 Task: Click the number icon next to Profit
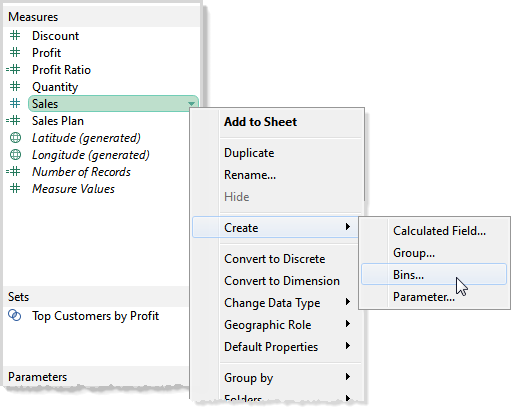point(15,52)
